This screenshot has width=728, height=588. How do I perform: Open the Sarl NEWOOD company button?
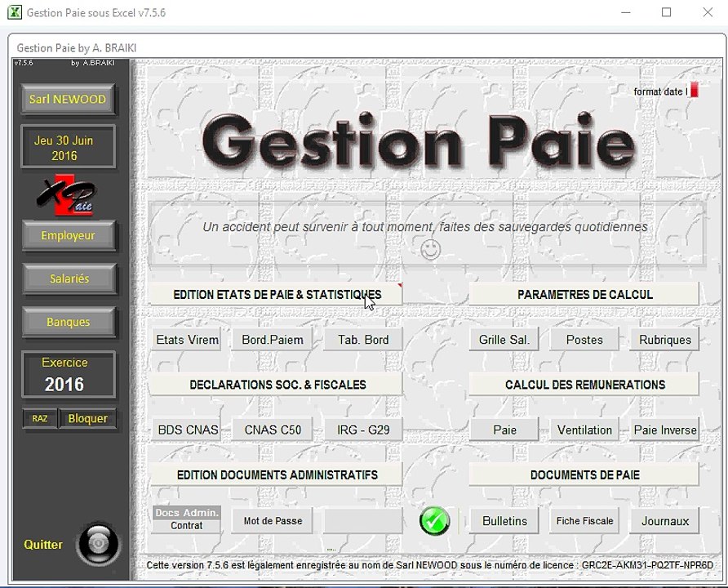pos(68,99)
